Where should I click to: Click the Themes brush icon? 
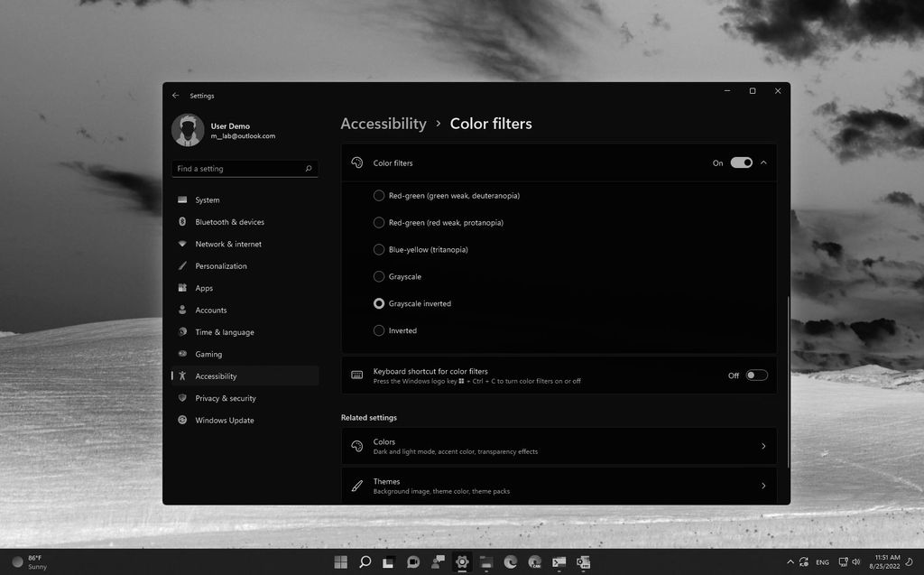click(356, 485)
